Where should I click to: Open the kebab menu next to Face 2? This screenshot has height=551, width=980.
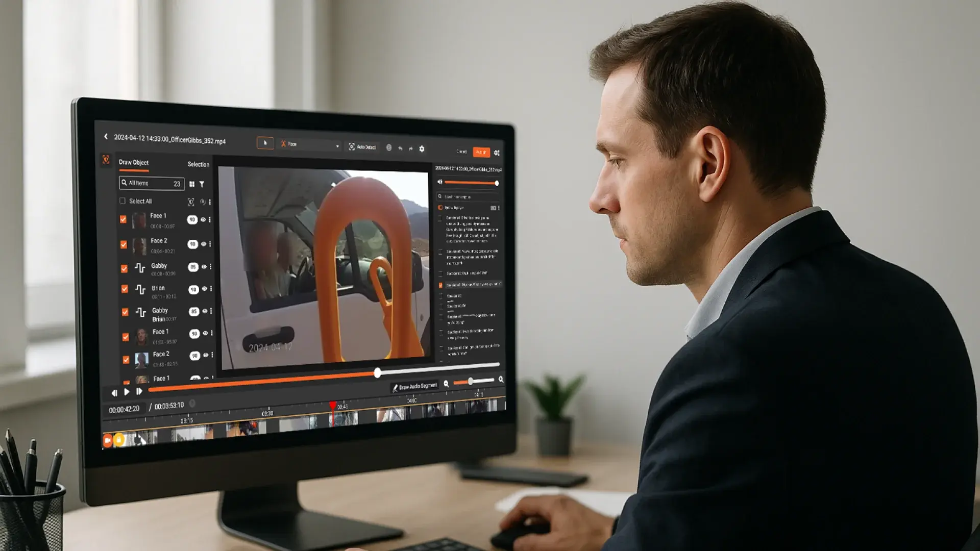tap(211, 245)
